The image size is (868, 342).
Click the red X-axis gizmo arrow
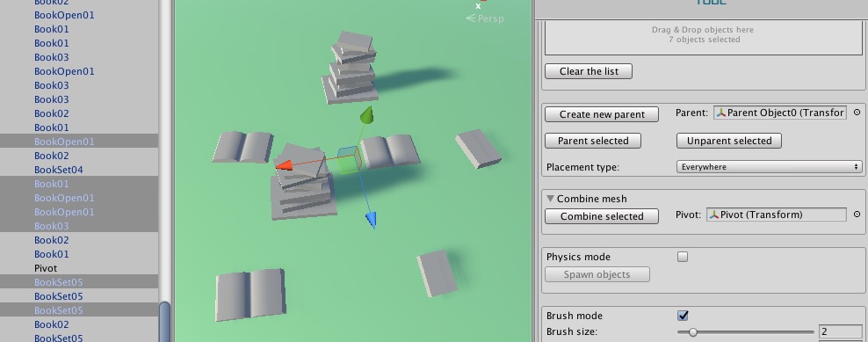[284, 165]
